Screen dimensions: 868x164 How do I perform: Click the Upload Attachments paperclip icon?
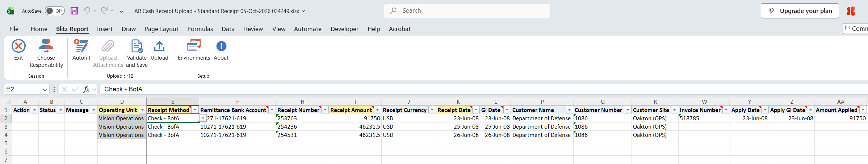point(108,46)
